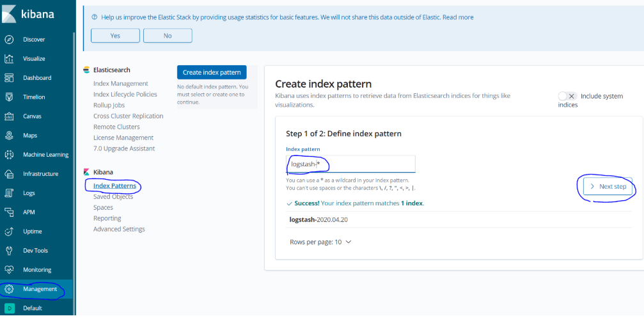The width and height of the screenshot is (644, 323).
Task: Open Index Patterns link
Action: 114,186
